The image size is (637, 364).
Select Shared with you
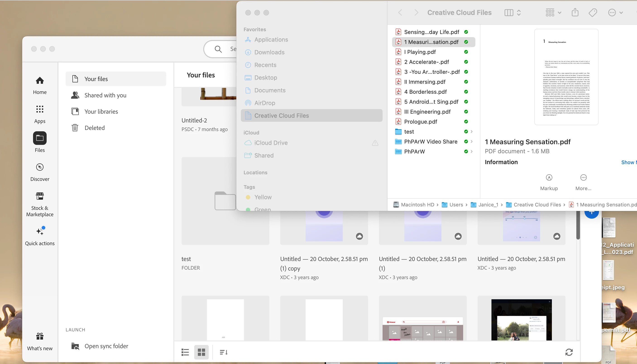click(x=105, y=95)
